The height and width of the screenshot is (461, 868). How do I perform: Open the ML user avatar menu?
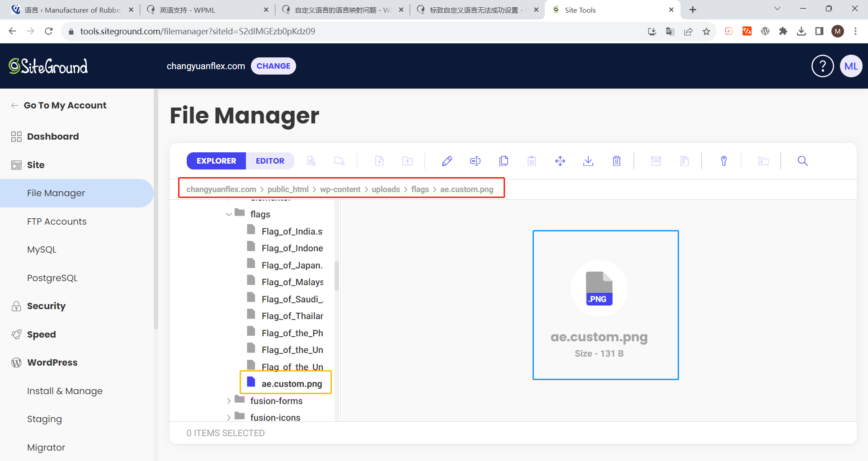[x=851, y=66]
